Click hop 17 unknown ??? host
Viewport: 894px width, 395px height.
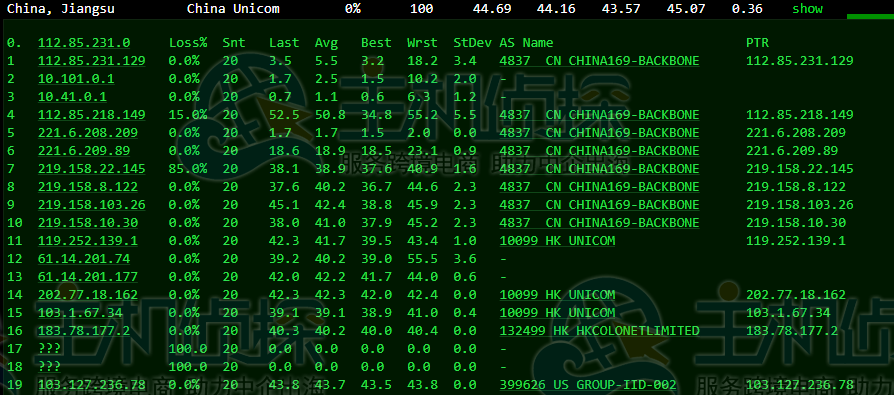pos(49,349)
